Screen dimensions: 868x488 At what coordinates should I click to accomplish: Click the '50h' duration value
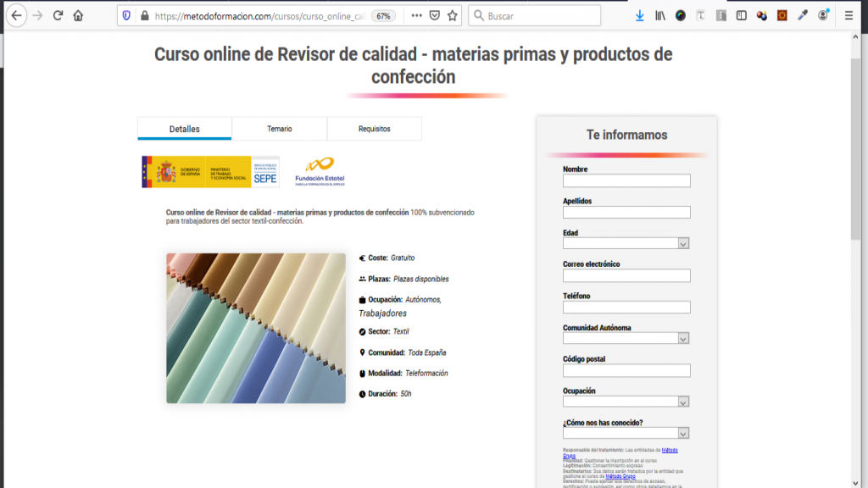coord(406,394)
